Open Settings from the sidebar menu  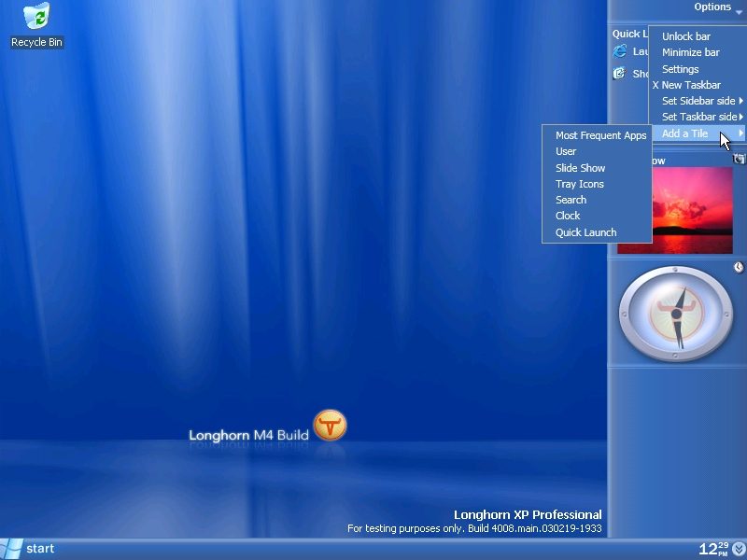tap(698, 69)
